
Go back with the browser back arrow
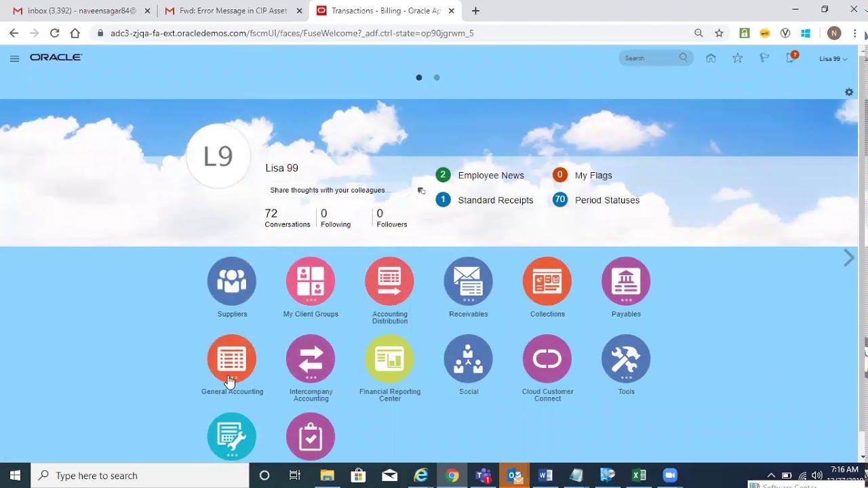(14, 33)
